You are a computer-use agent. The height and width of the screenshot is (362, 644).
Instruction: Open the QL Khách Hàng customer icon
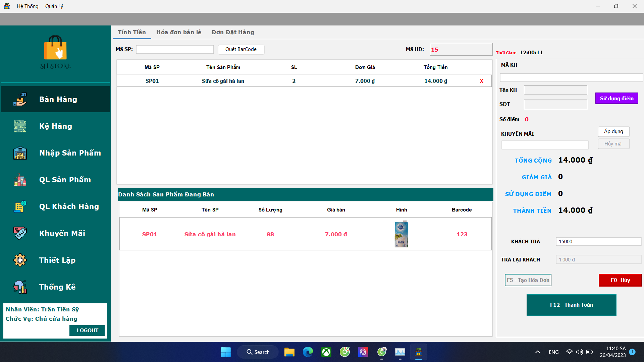point(20,206)
